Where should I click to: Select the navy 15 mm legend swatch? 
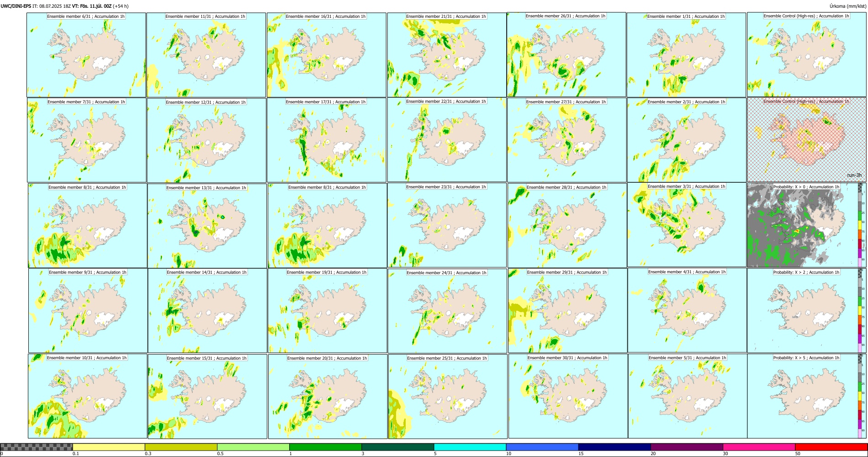(x=614, y=447)
